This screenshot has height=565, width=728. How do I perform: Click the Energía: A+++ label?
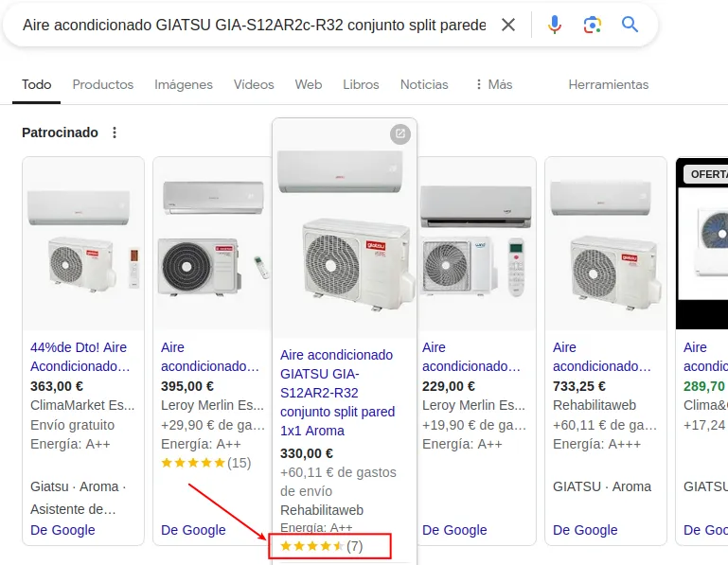tap(596, 444)
